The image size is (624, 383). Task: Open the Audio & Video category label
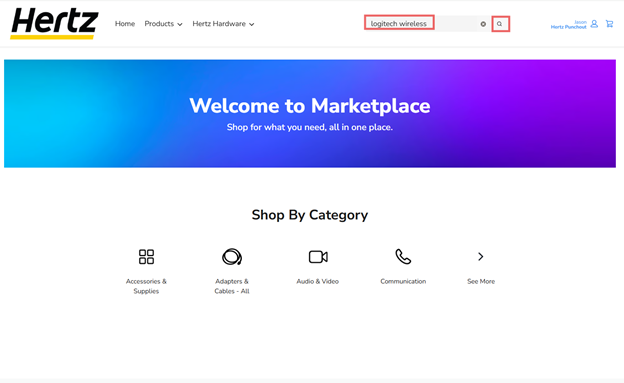[318, 281]
